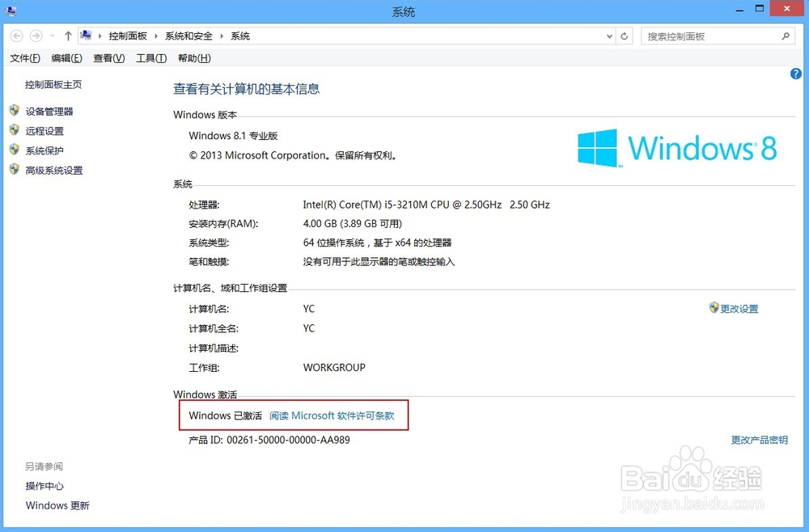Click shield icon beside 远程设置
The image size is (809, 532).
15,130
